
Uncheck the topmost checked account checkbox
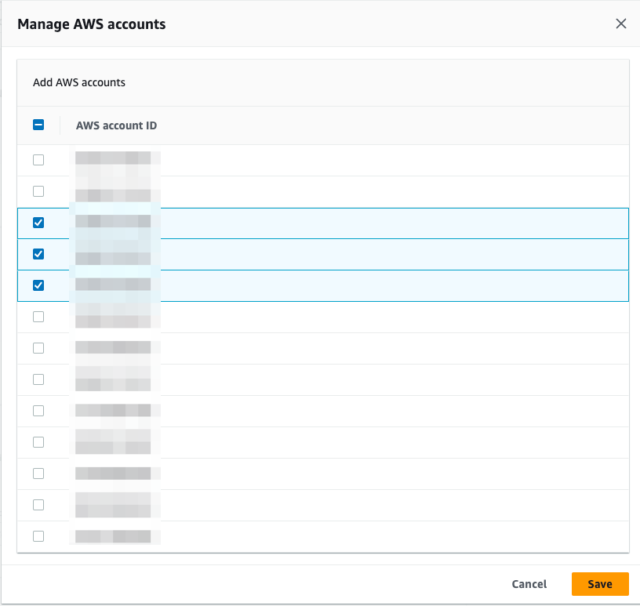(38, 223)
